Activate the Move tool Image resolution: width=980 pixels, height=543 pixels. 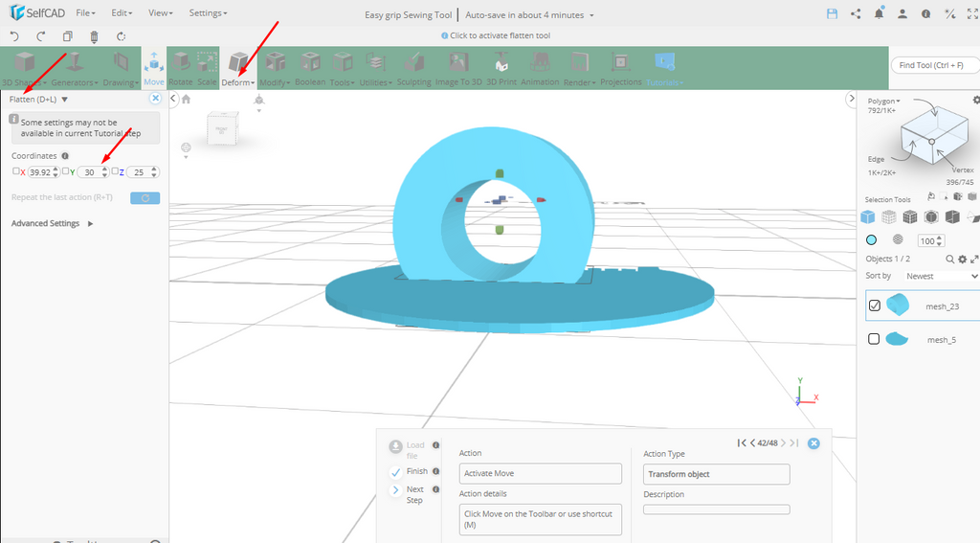tap(154, 68)
